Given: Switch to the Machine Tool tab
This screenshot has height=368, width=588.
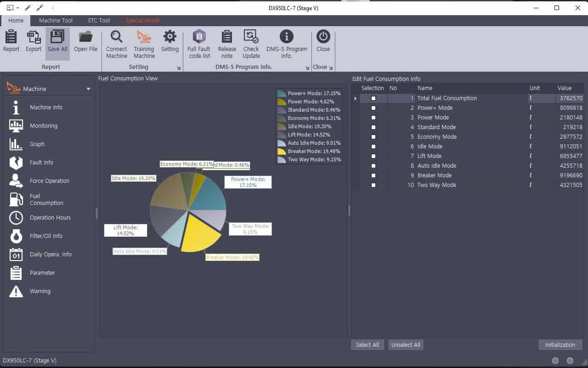Looking at the screenshot, I should (x=56, y=21).
